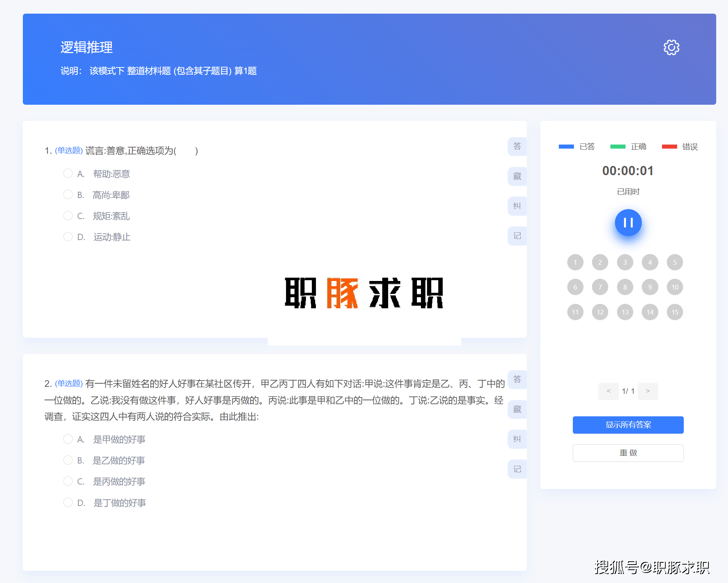Jump to question number 8
The width and height of the screenshot is (728, 583).
625,287
